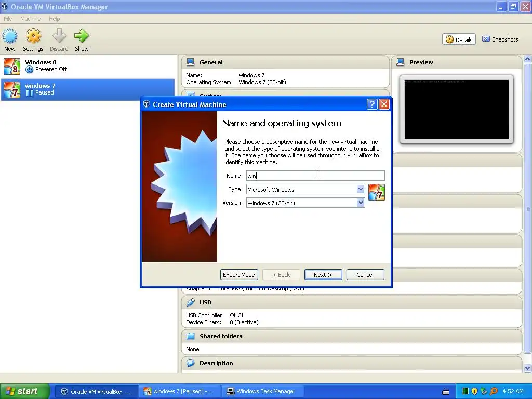
Task: Click the USB section icon
Action: (x=191, y=302)
